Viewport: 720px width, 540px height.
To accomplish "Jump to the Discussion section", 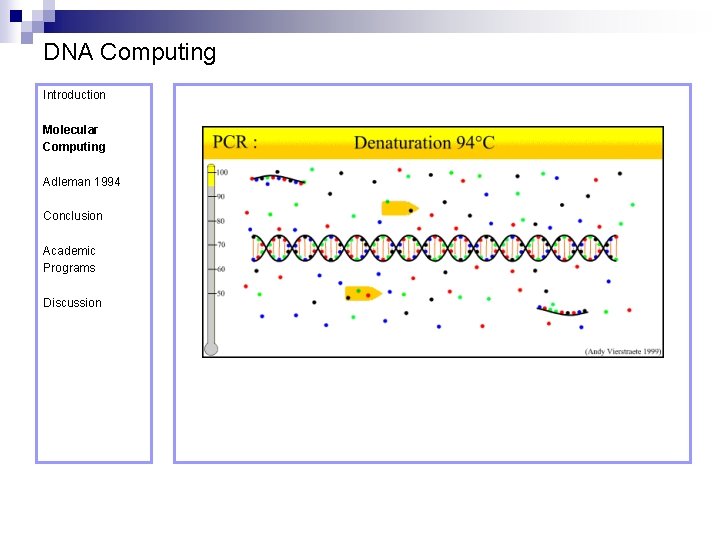I will pyautogui.click(x=72, y=303).
